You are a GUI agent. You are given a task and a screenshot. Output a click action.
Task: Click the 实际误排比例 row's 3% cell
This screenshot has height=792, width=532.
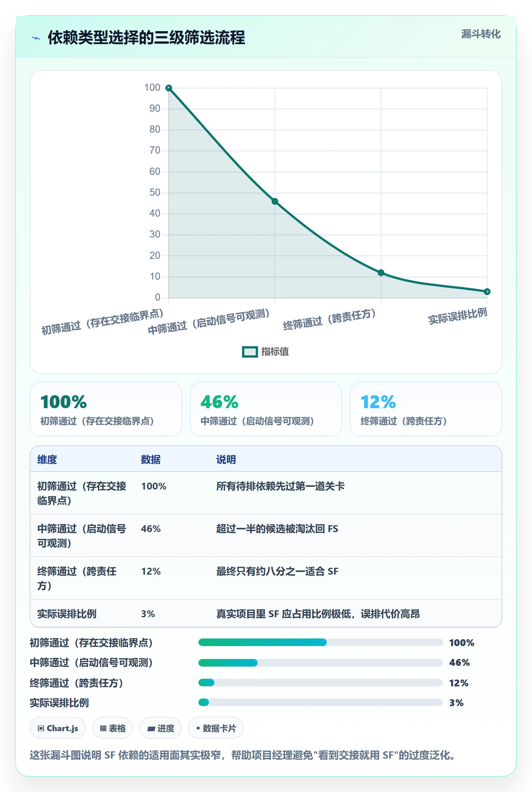[x=148, y=614]
